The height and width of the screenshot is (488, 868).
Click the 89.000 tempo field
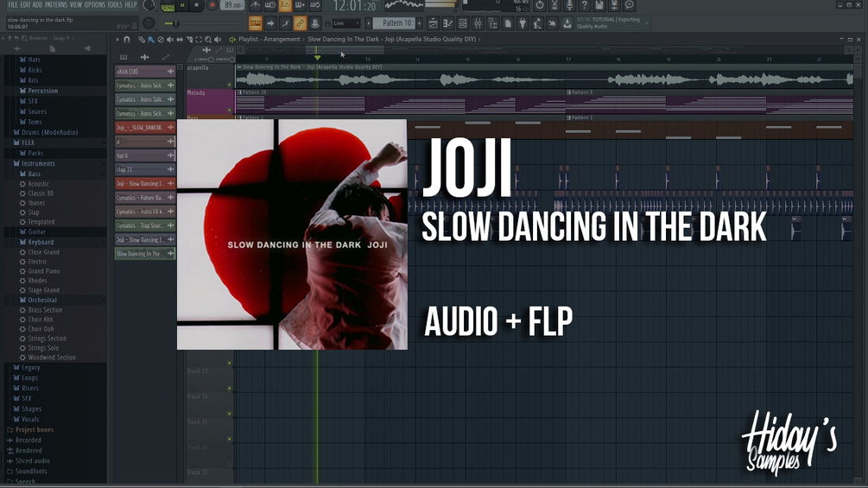[233, 5]
